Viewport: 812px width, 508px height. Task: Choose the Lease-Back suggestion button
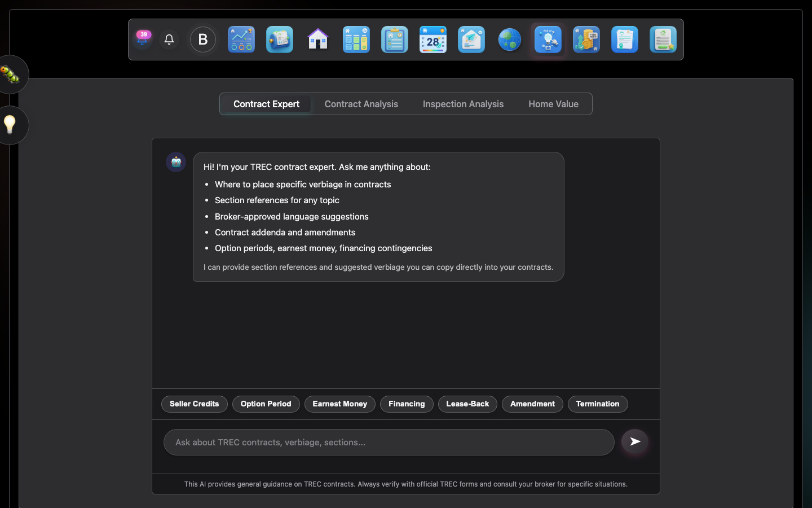467,404
